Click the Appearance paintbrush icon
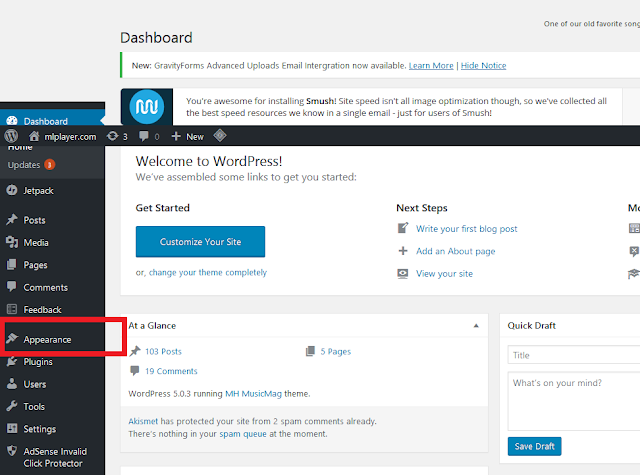The height and width of the screenshot is (475, 640). tap(12, 338)
